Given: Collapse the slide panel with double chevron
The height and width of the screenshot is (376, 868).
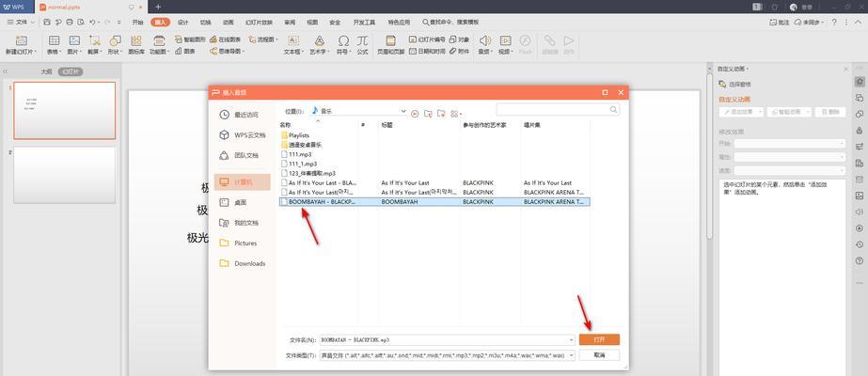Looking at the screenshot, I should click(x=5, y=71).
